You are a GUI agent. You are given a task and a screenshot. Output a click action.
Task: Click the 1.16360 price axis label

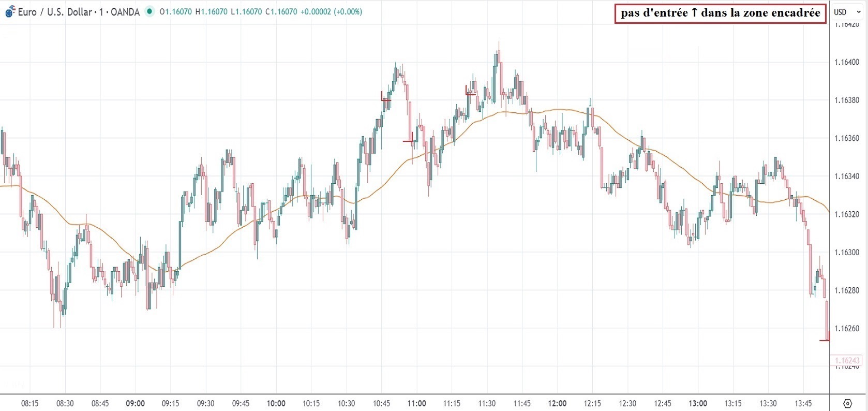click(x=847, y=138)
